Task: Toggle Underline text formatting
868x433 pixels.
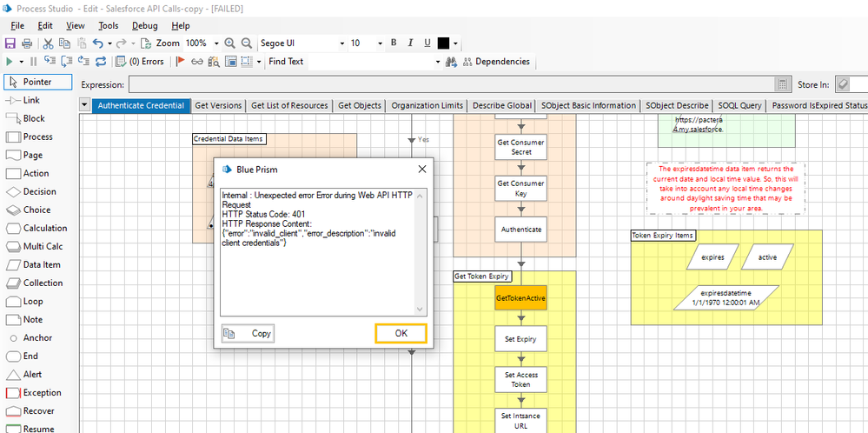Action: (x=427, y=43)
